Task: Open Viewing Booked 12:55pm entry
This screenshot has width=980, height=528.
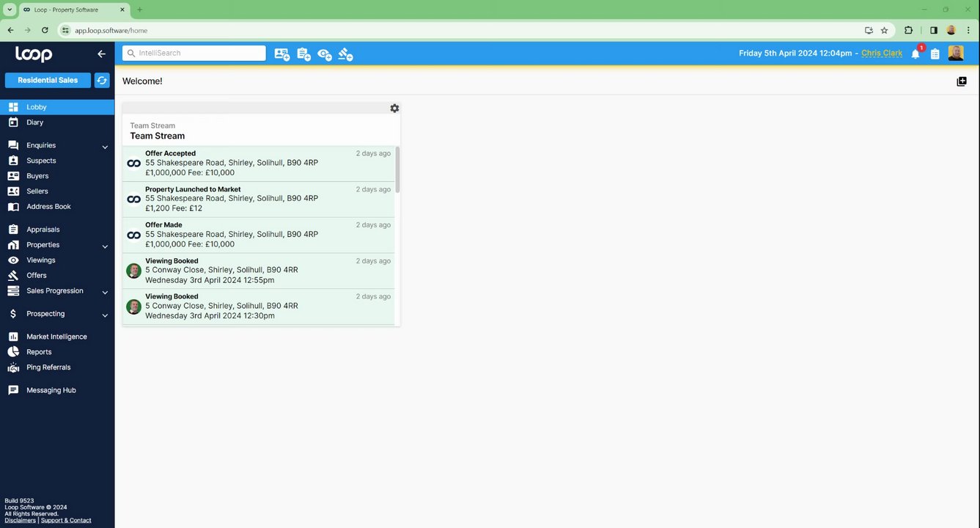Action: (259, 271)
